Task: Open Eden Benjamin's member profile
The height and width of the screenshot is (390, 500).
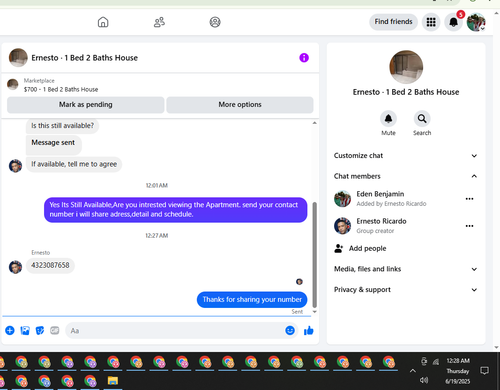Action: [380, 198]
